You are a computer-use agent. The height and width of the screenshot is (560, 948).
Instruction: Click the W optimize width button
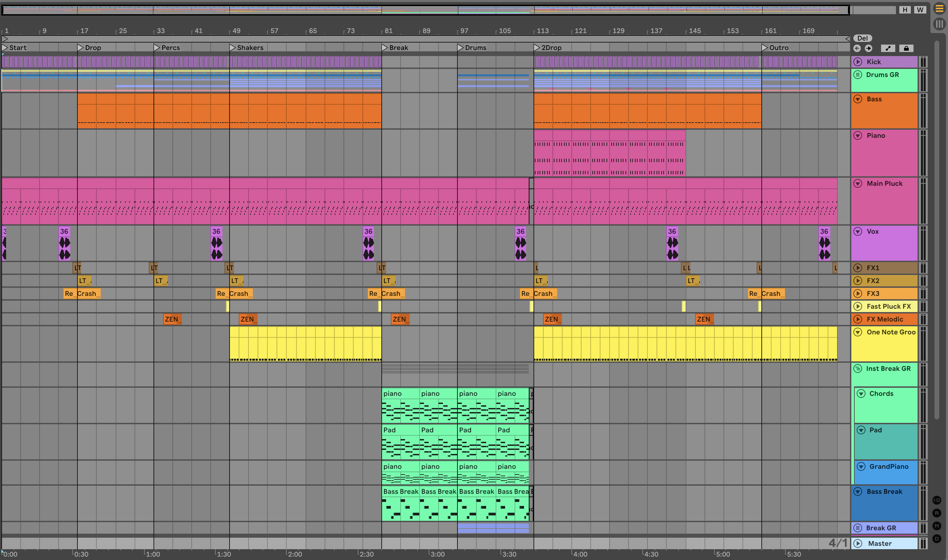pos(920,10)
